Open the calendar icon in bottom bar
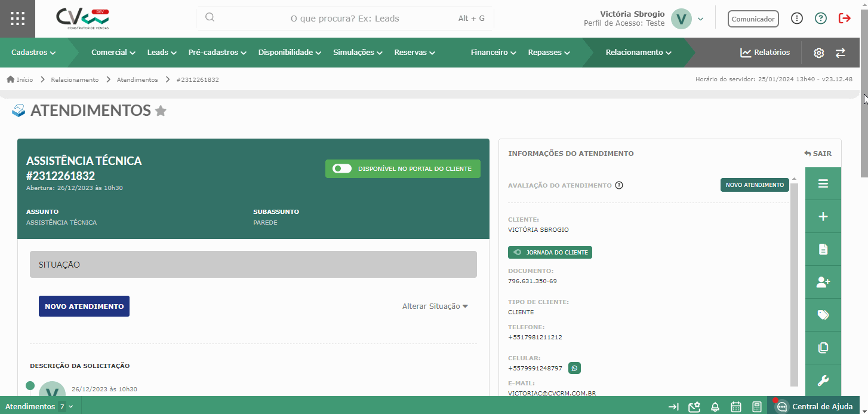The height and width of the screenshot is (414, 868). click(736, 407)
